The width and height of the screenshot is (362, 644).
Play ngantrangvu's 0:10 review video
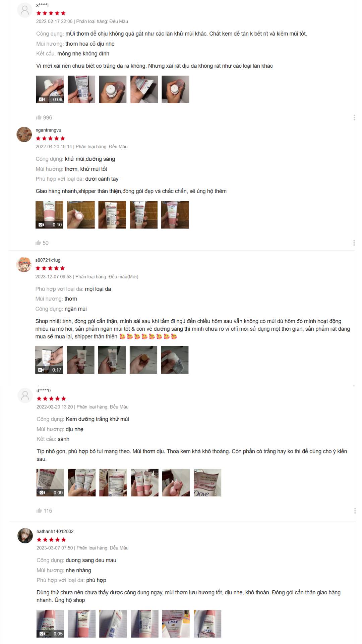49,215
